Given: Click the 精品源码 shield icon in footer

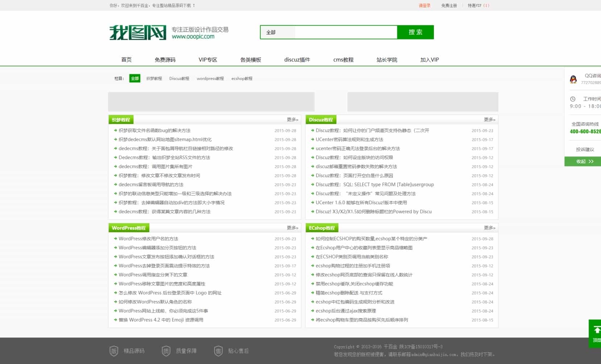Looking at the screenshot, I should click(114, 351).
